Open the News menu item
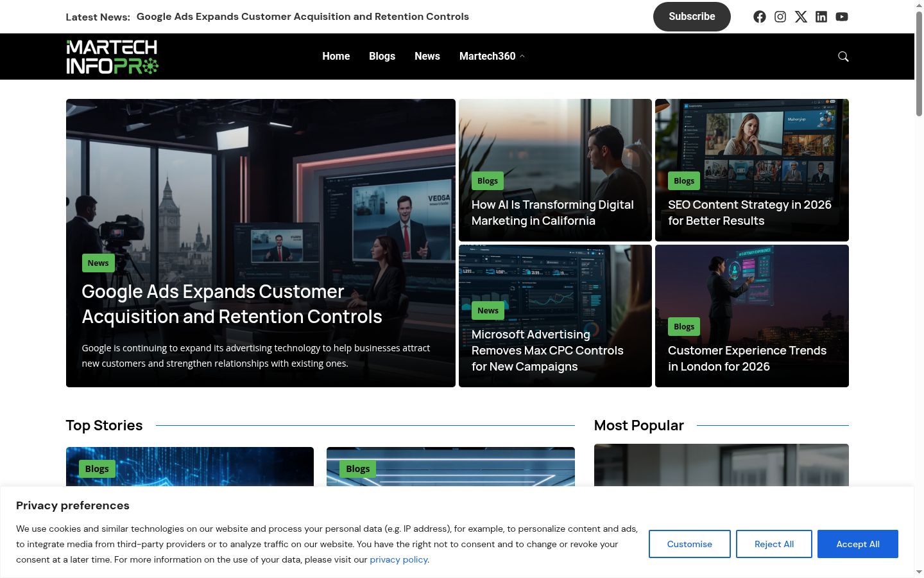The width and height of the screenshot is (924, 578). pos(427,57)
